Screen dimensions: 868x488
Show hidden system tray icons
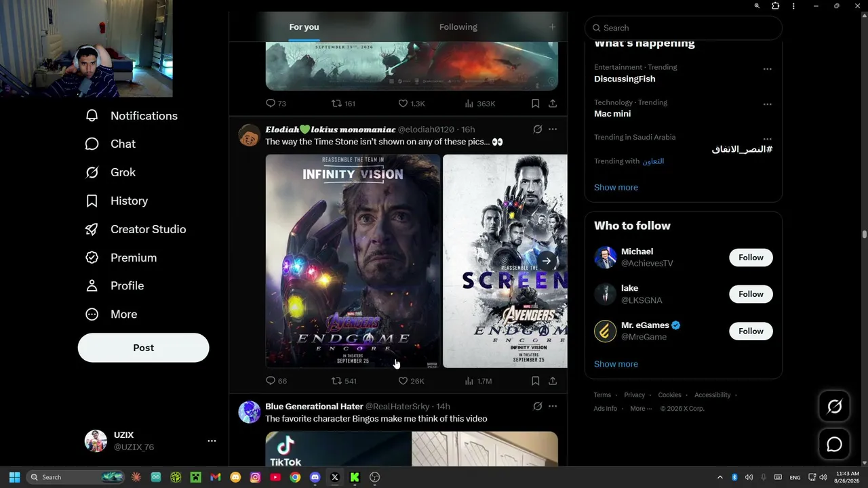pyautogui.click(x=720, y=477)
